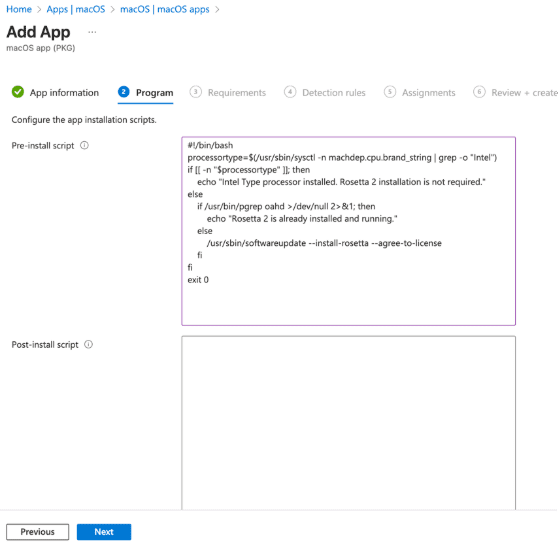Click the step 5 Assignments circle icon
The height and width of the screenshot is (543, 558).
pos(390,92)
